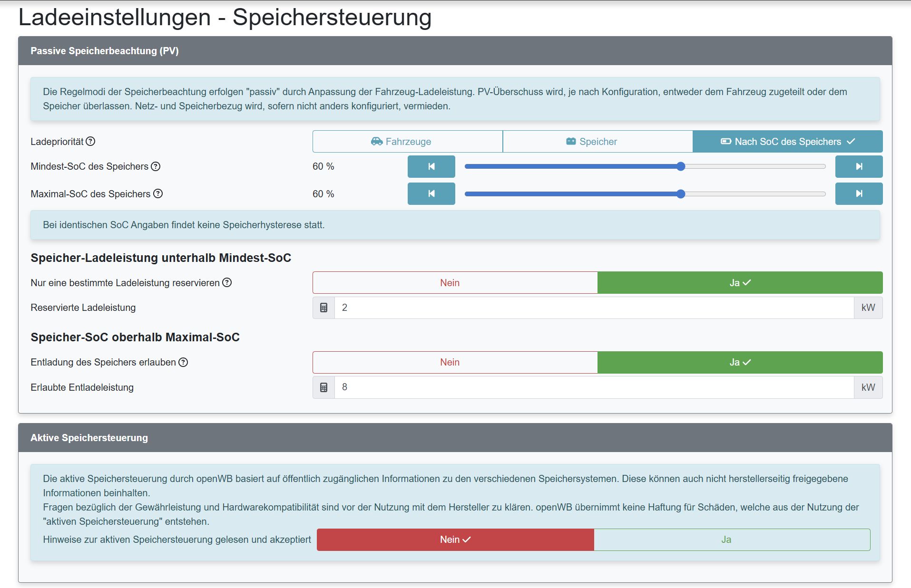Click help icon for reservierte Ladeleistung option
Image resolution: width=911 pixels, height=588 pixels.
pos(227,282)
